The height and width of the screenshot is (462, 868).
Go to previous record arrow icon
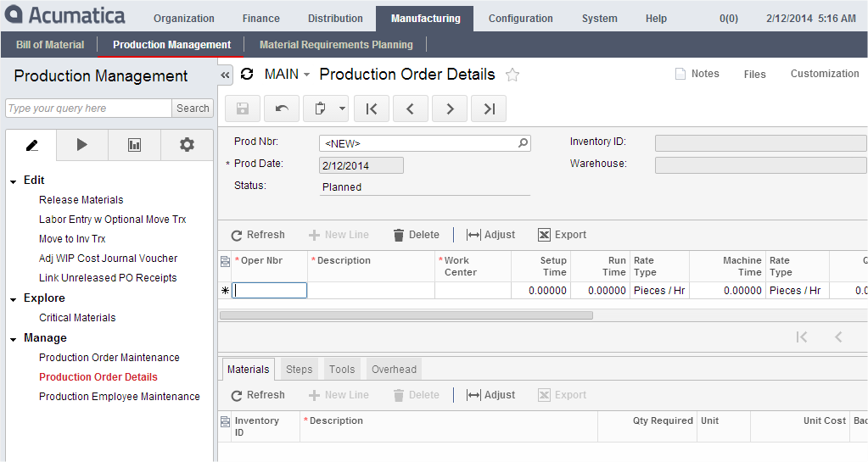(410, 109)
